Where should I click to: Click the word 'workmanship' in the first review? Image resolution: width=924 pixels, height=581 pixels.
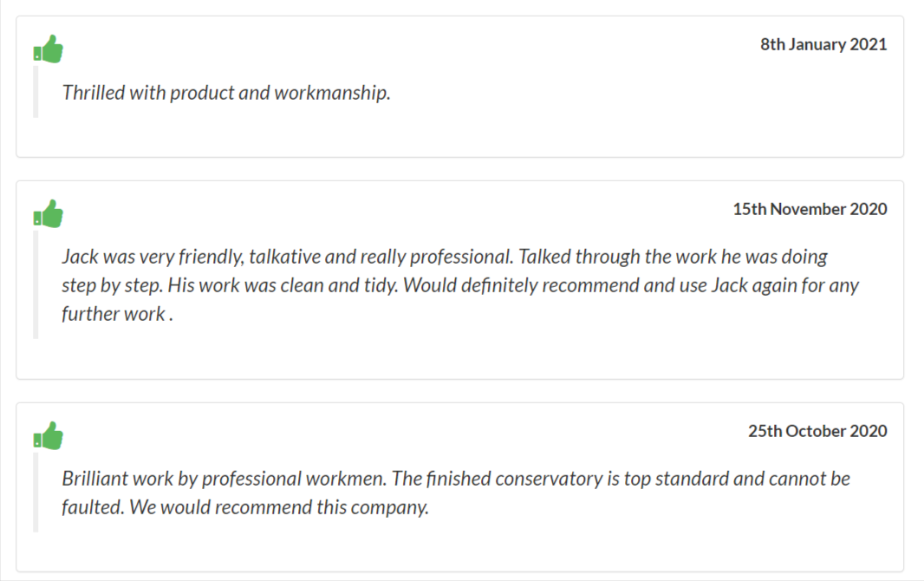[332, 93]
